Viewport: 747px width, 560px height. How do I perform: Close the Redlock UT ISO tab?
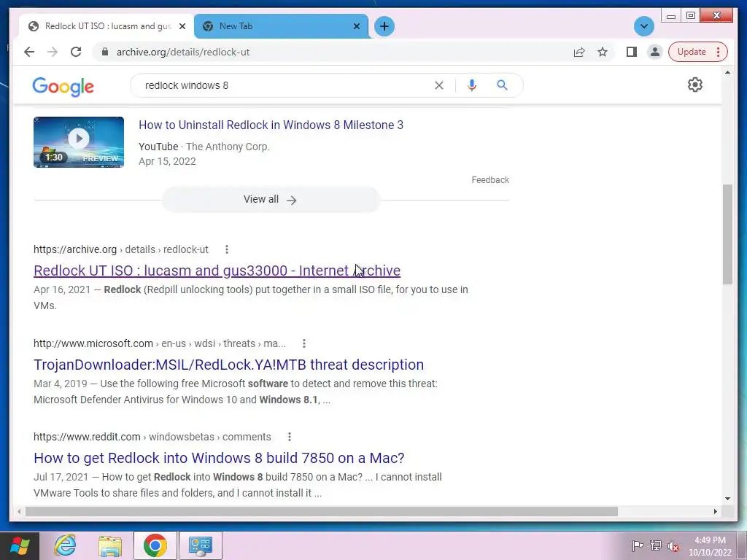coord(182,26)
